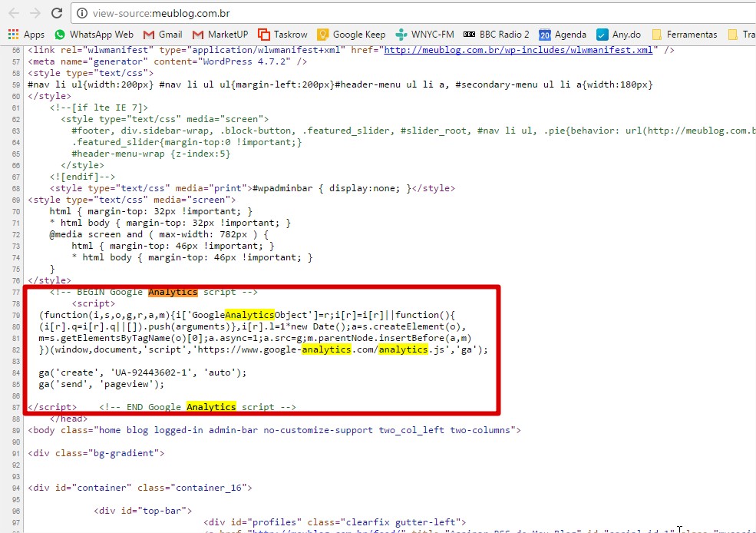Click the '.featured_slider{margin-top:0' rule text
This screenshot has height=533, width=756.
(187, 142)
